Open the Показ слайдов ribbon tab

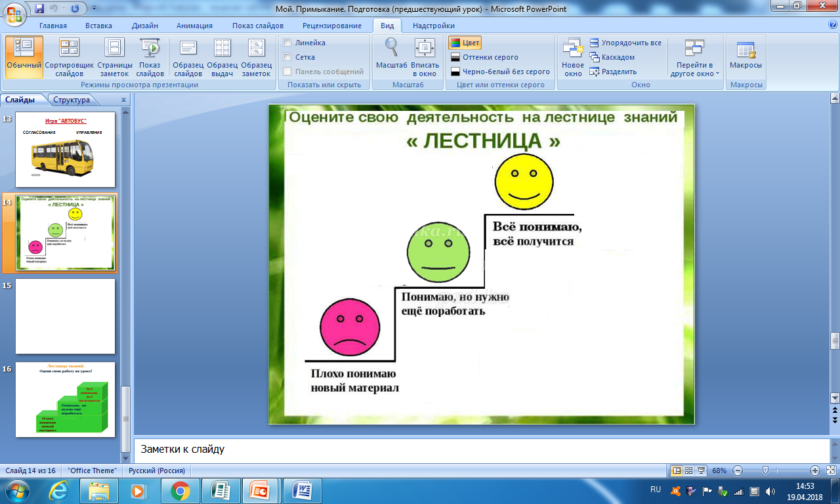[x=258, y=26]
